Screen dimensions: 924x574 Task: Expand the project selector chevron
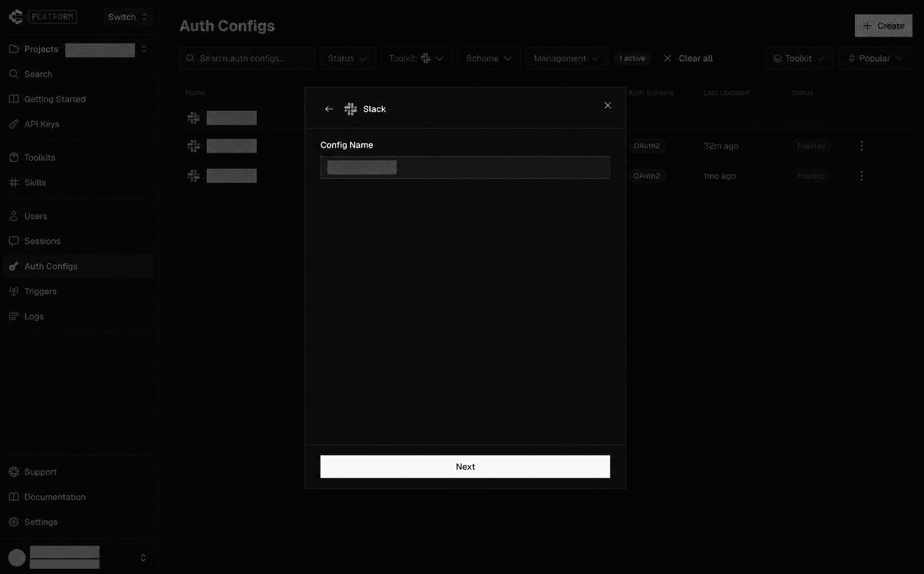pyautogui.click(x=144, y=49)
